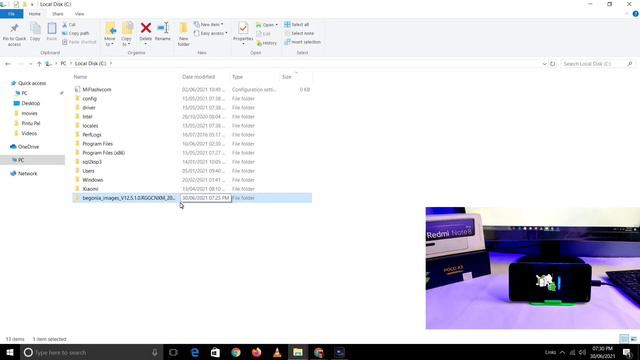
Task: Open Microsoft Store from taskbar
Action: [x=215, y=352]
